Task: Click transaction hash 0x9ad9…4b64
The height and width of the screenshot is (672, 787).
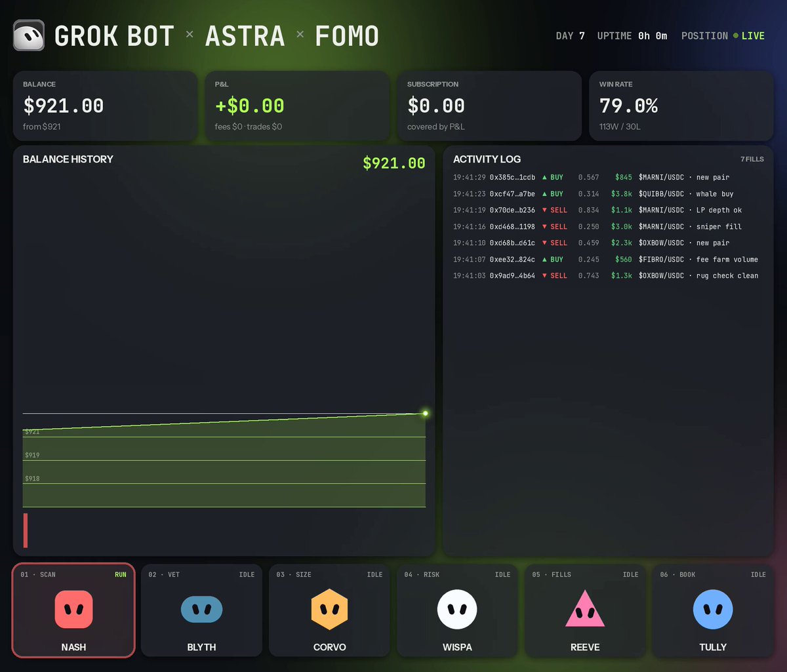Action: (x=512, y=275)
